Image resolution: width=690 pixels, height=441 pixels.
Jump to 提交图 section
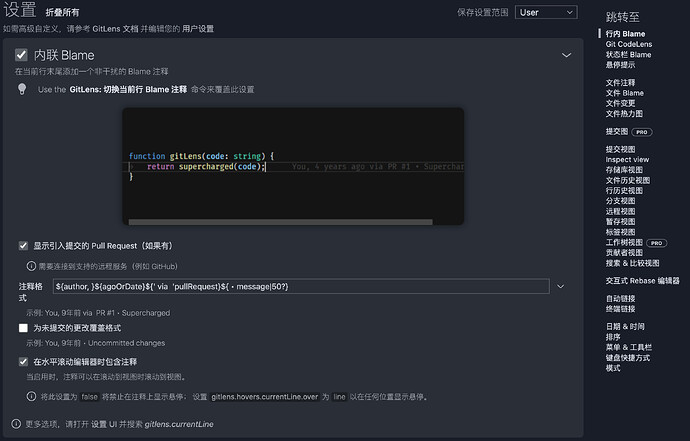click(617, 132)
